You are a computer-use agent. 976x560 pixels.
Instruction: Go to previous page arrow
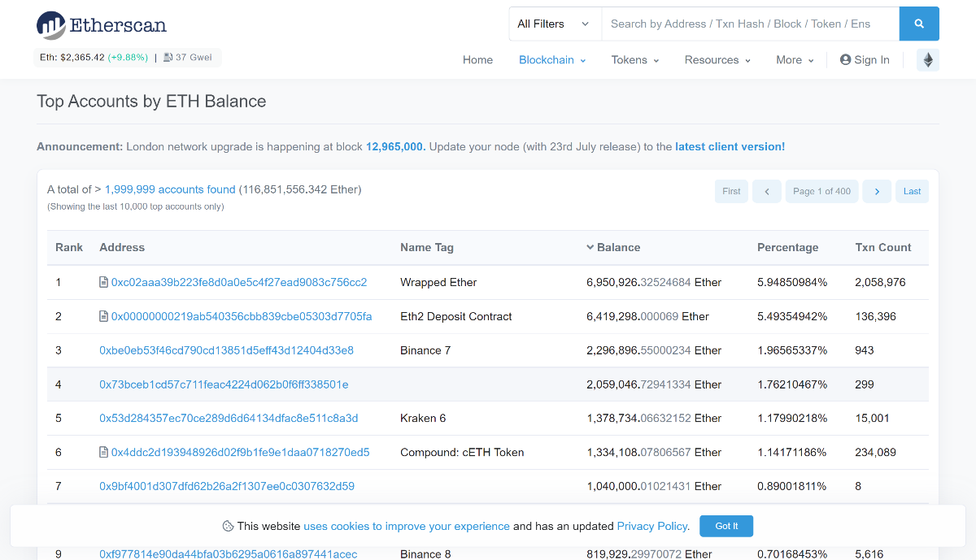(x=767, y=191)
